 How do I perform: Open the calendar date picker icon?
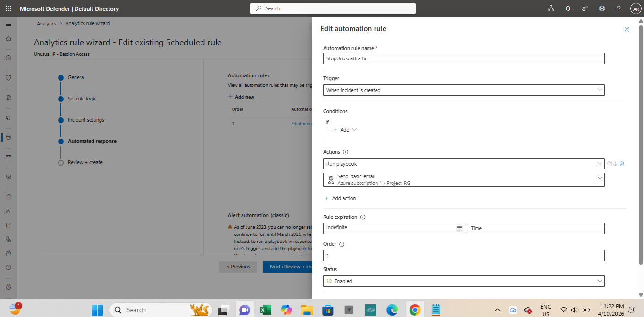(460, 228)
